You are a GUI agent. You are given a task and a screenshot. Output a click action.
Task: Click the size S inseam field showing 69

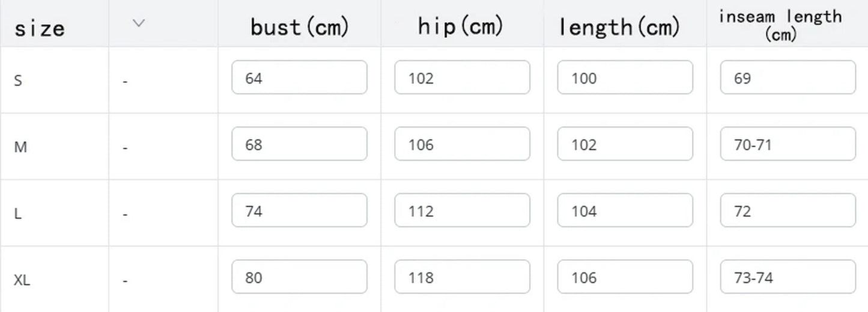788,78
